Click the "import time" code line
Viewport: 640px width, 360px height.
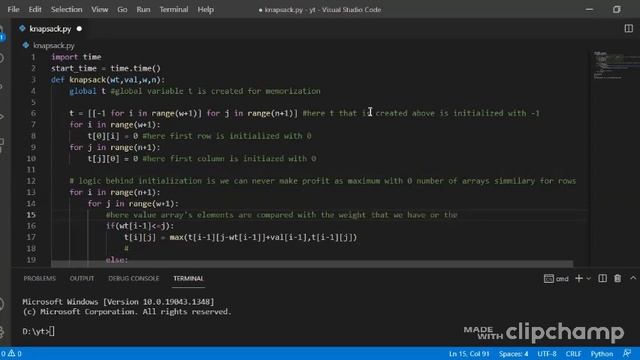tap(76, 57)
